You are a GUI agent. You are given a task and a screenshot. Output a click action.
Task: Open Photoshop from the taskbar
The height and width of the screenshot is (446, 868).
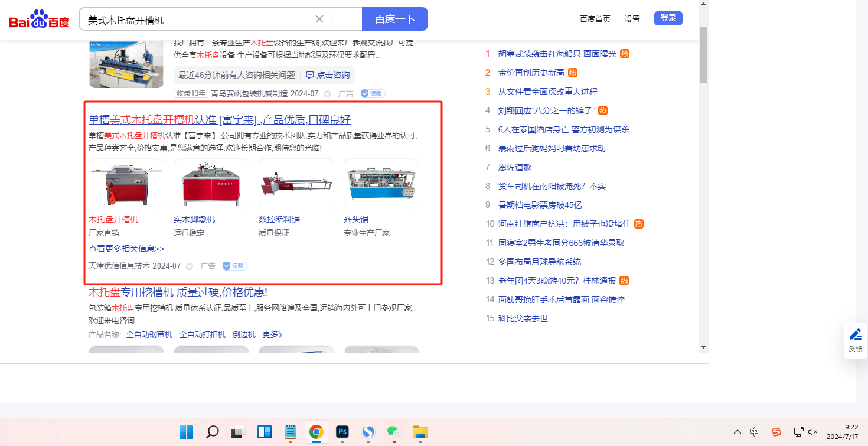[x=342, y=432]
